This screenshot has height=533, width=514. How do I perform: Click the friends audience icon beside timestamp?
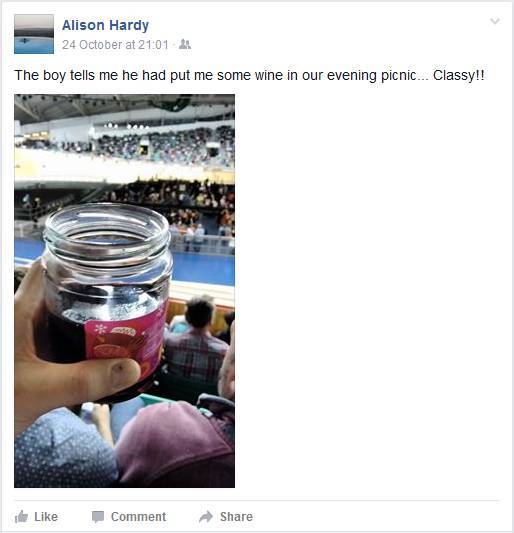coord(185,45)
